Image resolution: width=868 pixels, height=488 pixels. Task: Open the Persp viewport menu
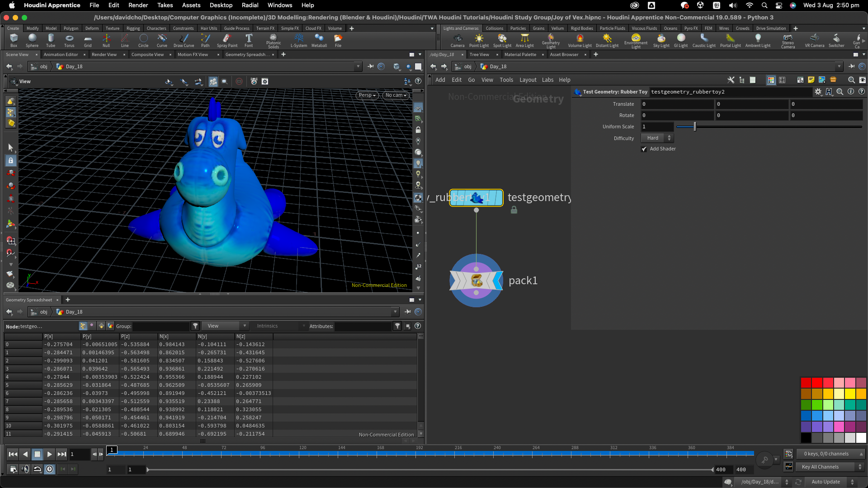pos(367,95)
